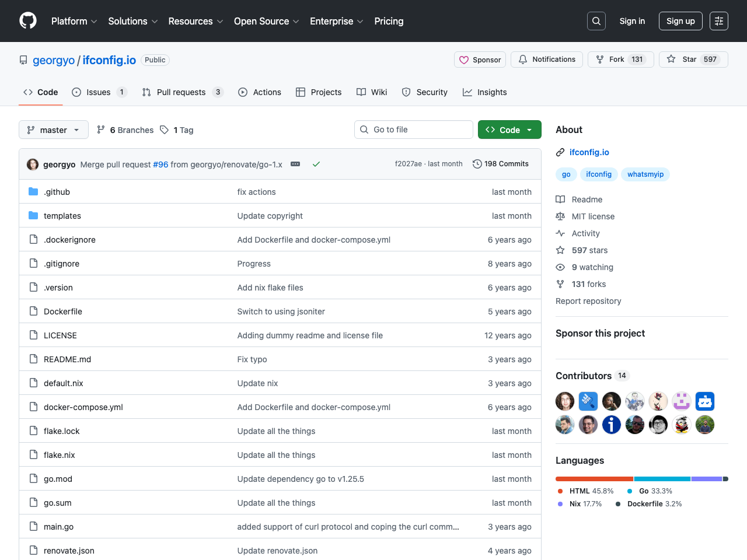
Task: Open the master branch dropdown
Action: [x=53, y=129]
